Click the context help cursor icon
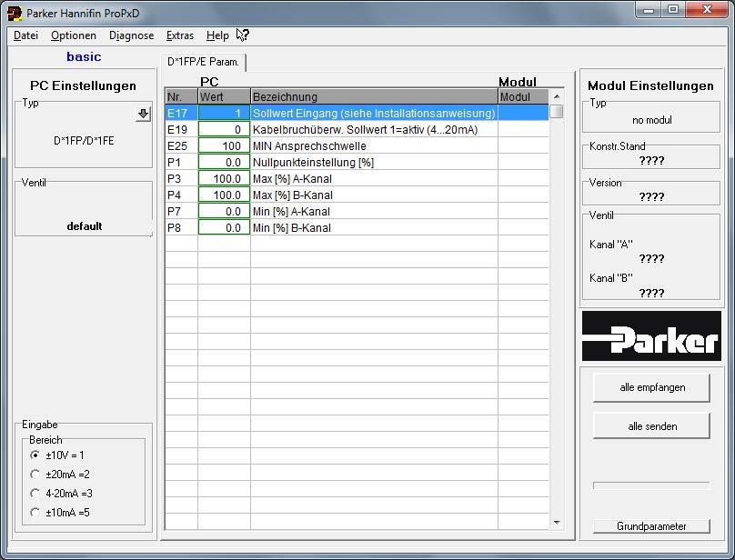 coord(243,35)
